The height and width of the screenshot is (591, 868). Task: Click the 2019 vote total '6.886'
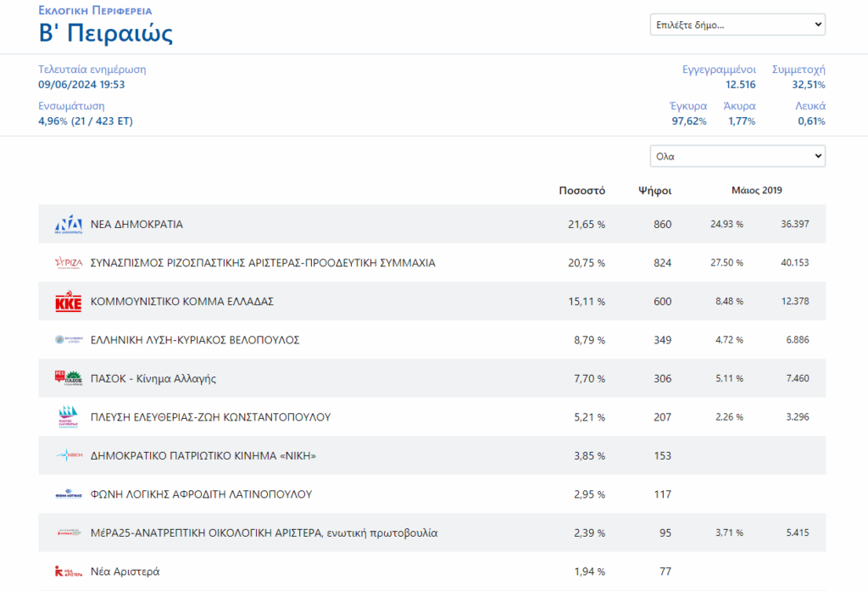click(797, 339)
